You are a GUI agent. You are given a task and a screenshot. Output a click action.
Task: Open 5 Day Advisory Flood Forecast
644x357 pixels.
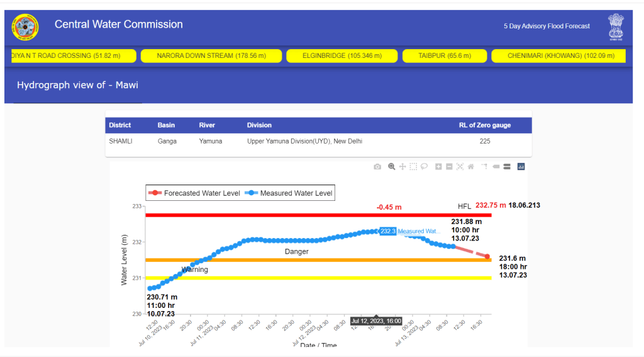tap(547, 26)
